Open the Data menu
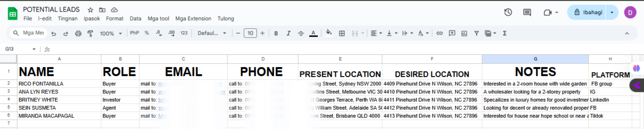The height and width of the screenshot is (129, 644). (x=135, y=18)
